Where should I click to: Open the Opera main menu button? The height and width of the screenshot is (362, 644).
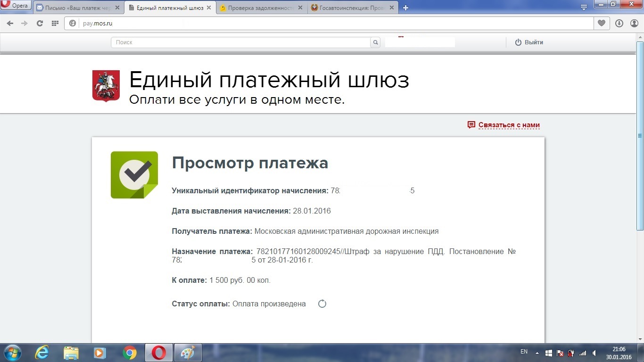16,5
